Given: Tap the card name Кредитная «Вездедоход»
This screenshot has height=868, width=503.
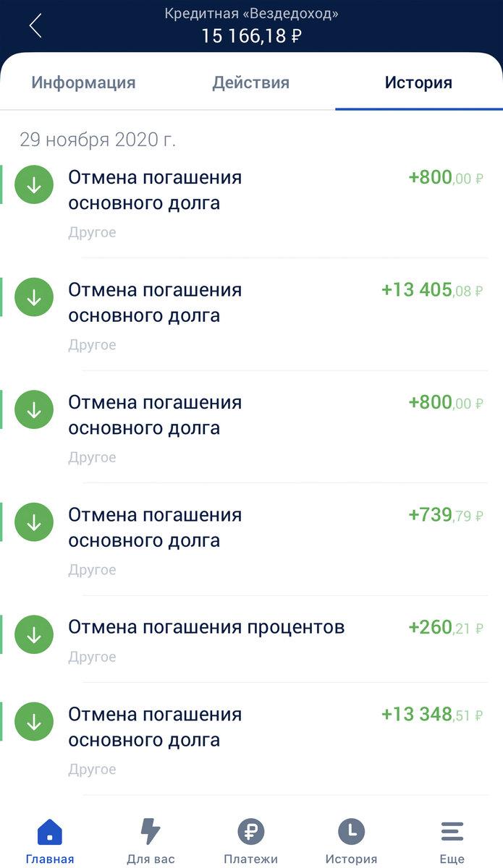Looking at the screenshot, I should (251, 12).
